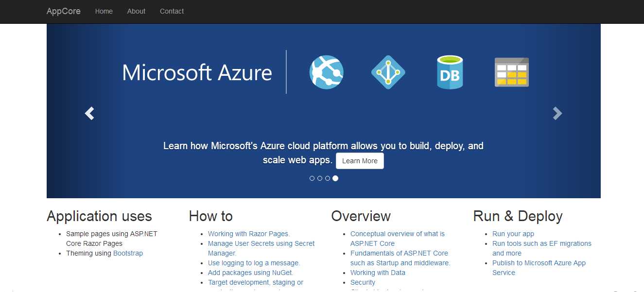Click the previous slide carousel arrow

pyautogui.click(x=89, y=113)
